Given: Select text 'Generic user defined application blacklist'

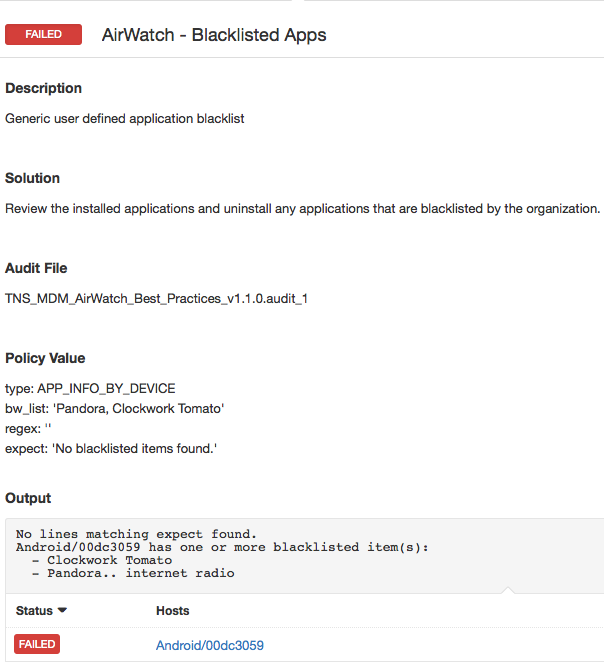Looking at the screenshot, I should click(125, 119).
